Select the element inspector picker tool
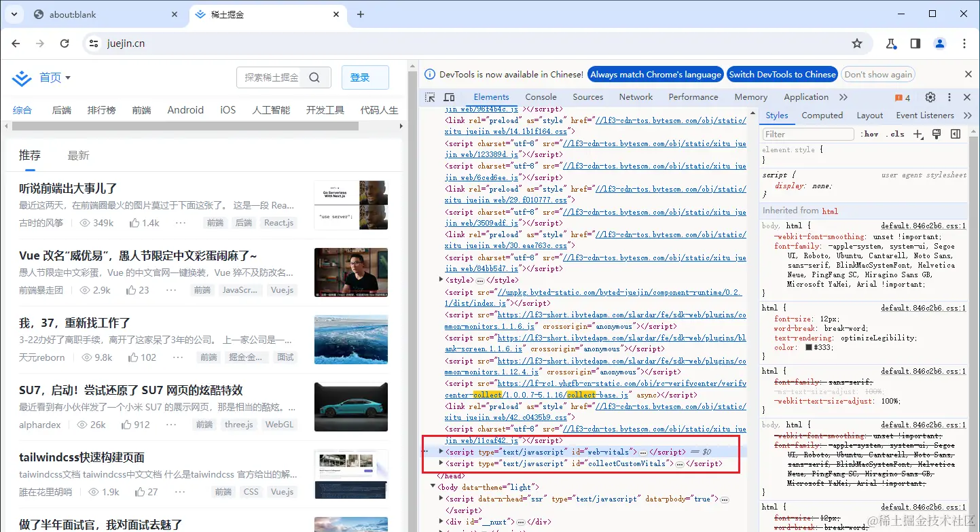Viewport: 980px width, 532px height. tap(430, 97)
